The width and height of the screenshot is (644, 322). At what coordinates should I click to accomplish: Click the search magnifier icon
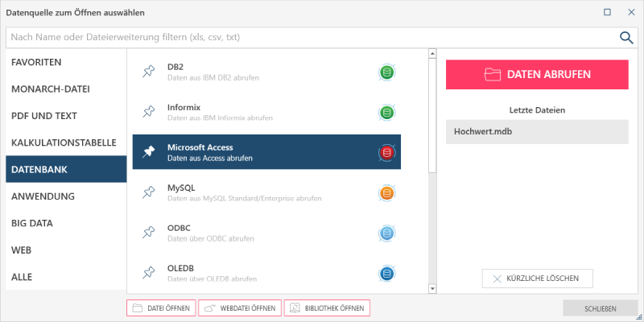pyautogui.click(x=626, y=37)
